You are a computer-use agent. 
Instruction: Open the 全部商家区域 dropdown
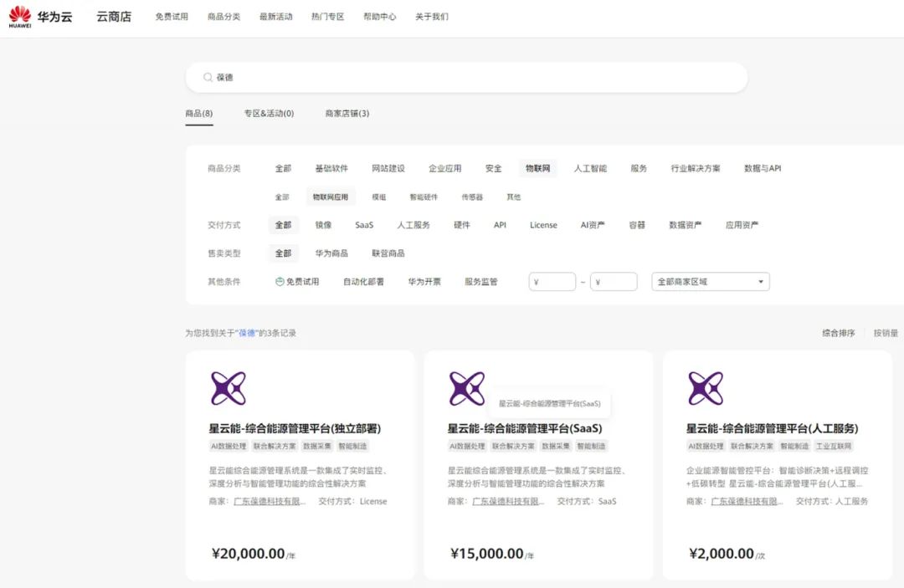[710, 282]
